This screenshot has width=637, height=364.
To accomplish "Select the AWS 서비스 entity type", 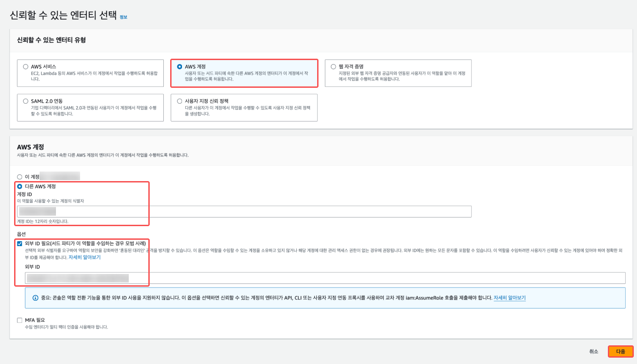I will point(25,66).
